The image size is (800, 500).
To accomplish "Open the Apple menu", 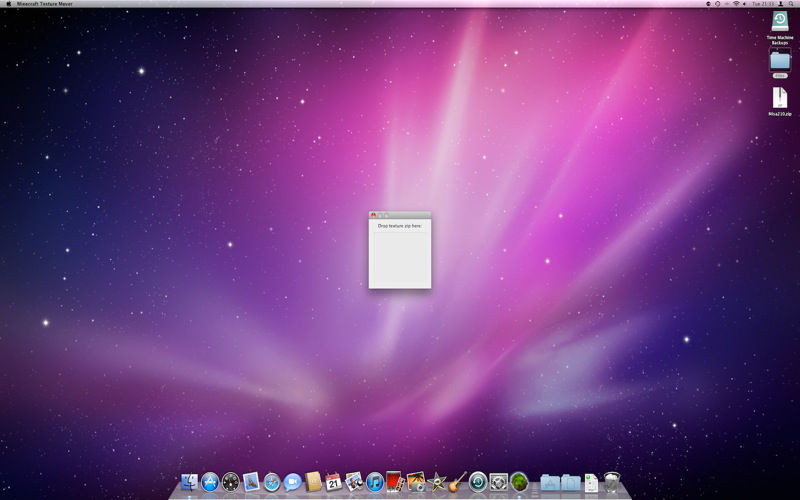I will coord(8,4).
